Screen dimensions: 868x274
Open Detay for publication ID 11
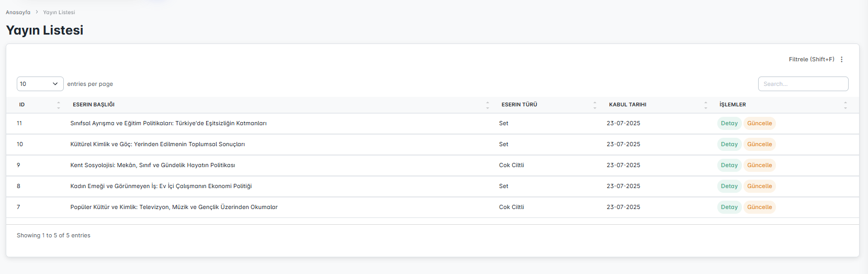tap(729, 124)
